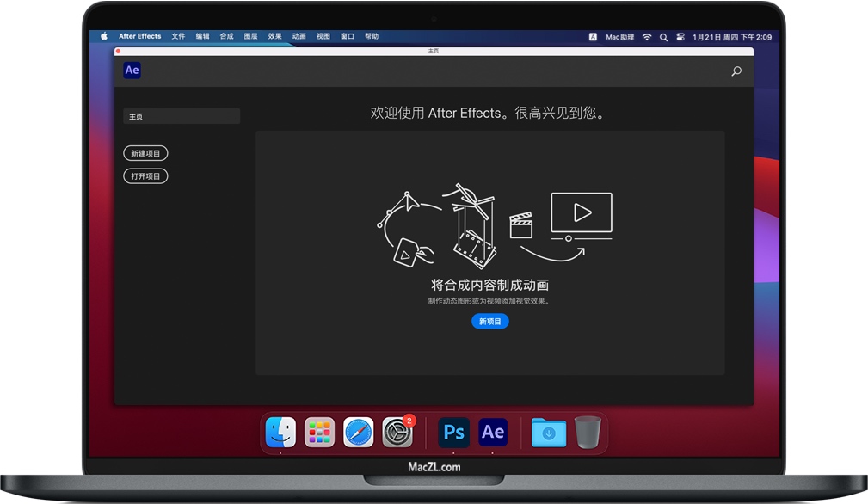Open Spotlight search in the menu bar
868x504 pixels.
coord(662,36)
